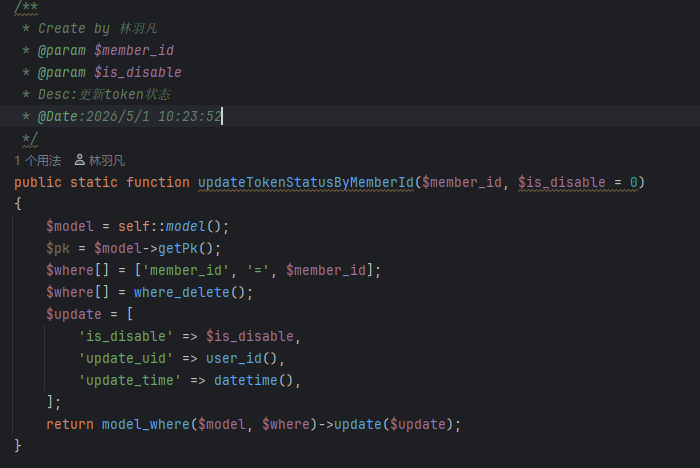
Task: Click the getPk() method call
Action: (x=186, y=248)
